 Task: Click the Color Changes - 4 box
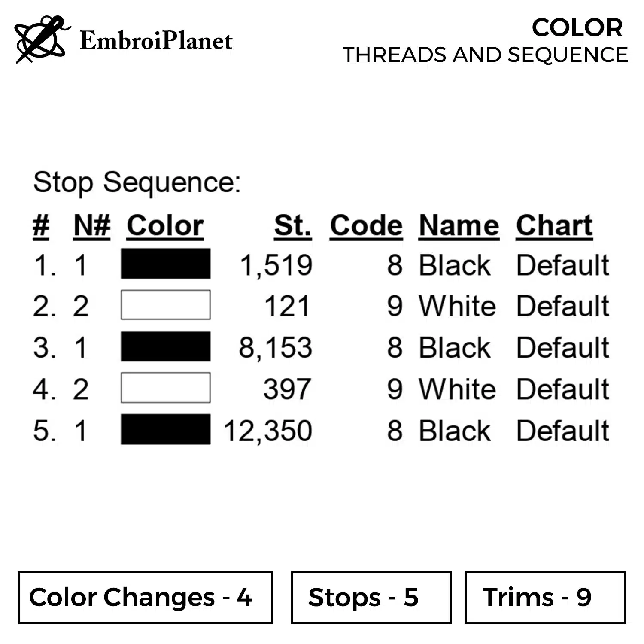[146, 597]
